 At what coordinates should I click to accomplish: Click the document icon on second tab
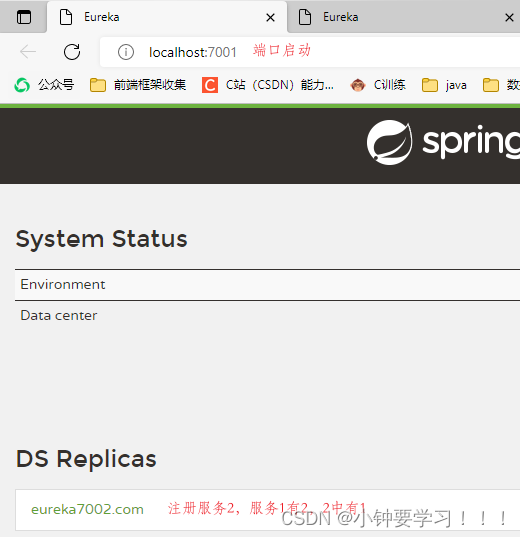[305, 17]
